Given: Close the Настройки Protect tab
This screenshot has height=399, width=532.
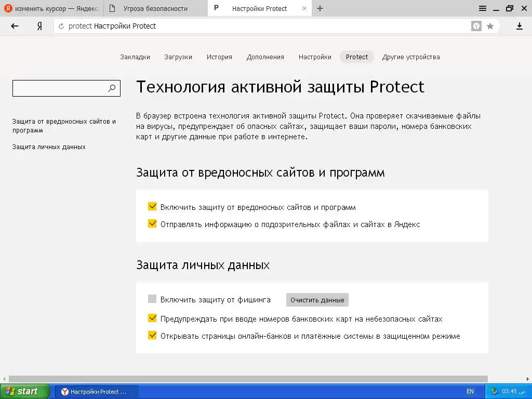Looking at the screenshot, I should 304,8.
